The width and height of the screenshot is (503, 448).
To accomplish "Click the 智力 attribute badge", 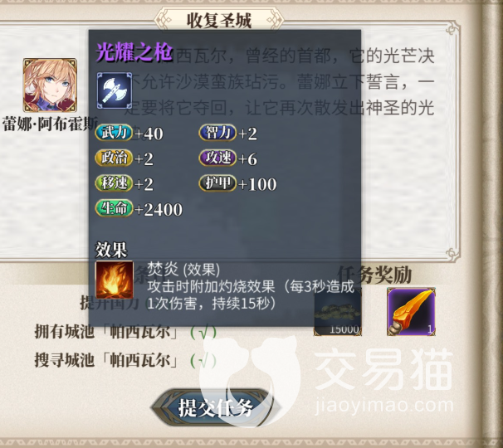I will pyautogui.click(x=217, y=133).
